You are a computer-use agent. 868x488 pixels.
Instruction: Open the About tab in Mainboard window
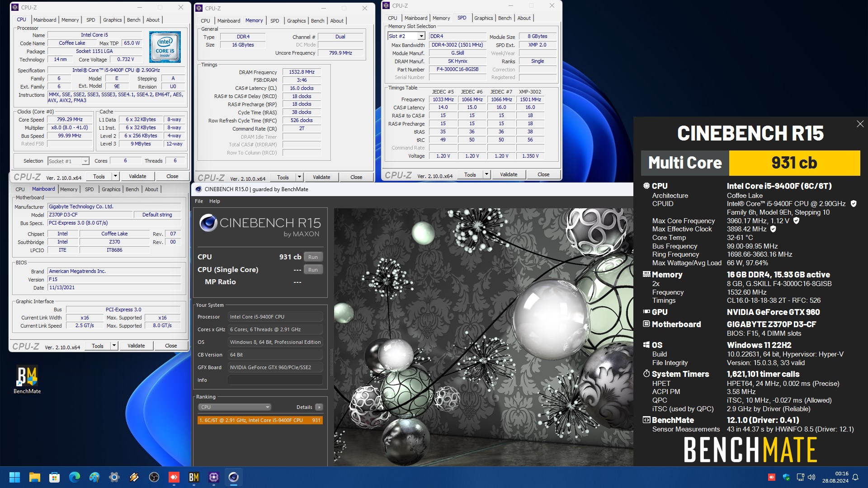click(151, 189)
